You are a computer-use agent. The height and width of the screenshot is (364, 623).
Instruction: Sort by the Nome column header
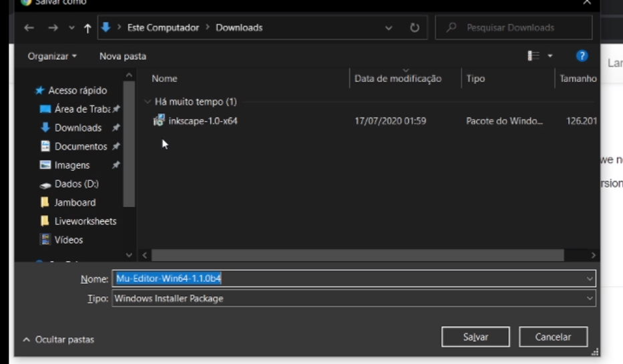pyautogui.click(x=164, y=79)
